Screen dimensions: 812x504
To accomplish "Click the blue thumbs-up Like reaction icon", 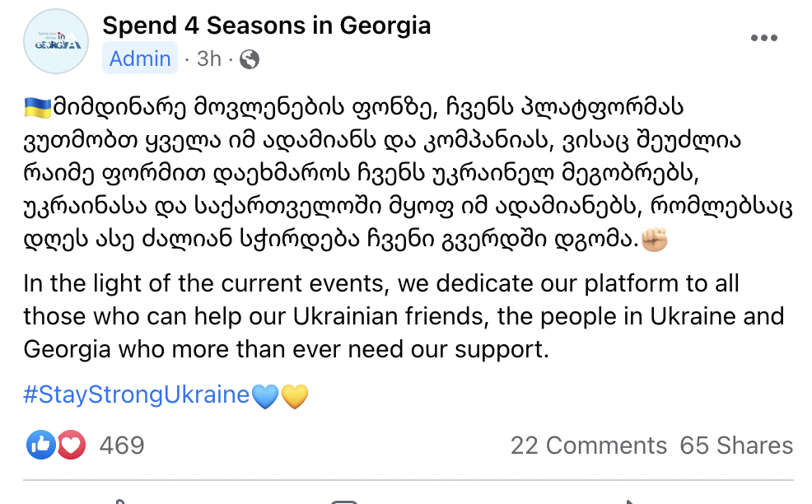I will [41, 445].
